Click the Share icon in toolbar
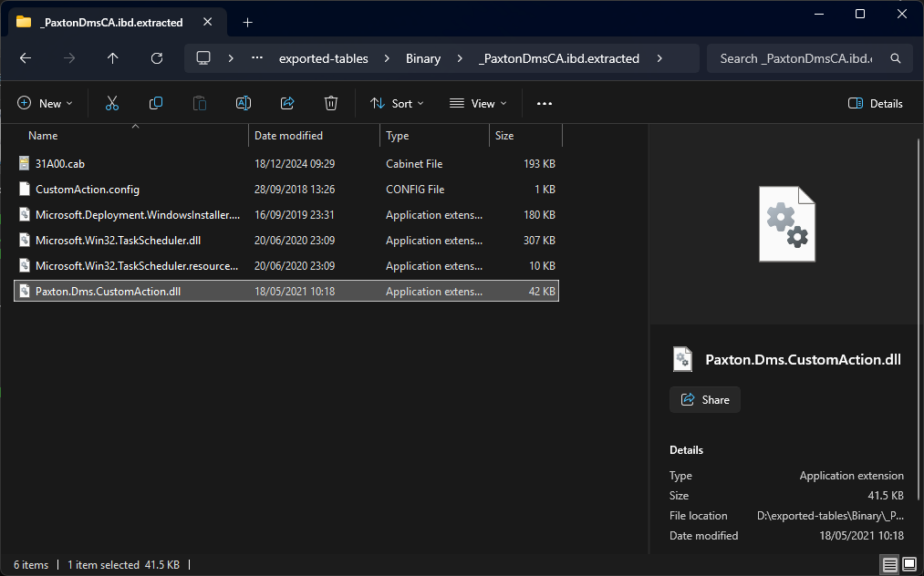The height and width of the screenshot is (576, 924). [287, 104]
